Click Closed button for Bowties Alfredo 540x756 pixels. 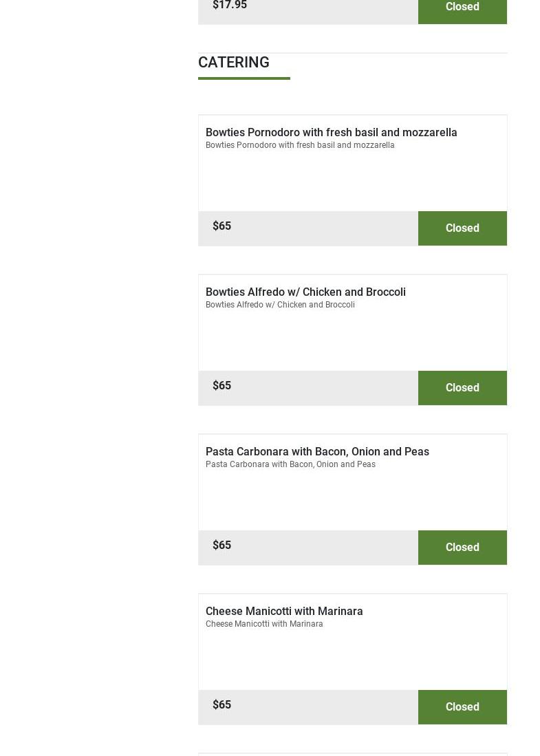tap(462, 388)
